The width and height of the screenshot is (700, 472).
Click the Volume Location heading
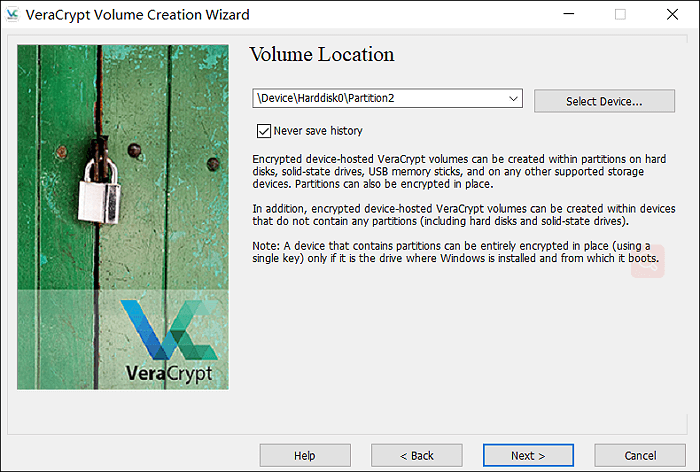coord(321,54)
